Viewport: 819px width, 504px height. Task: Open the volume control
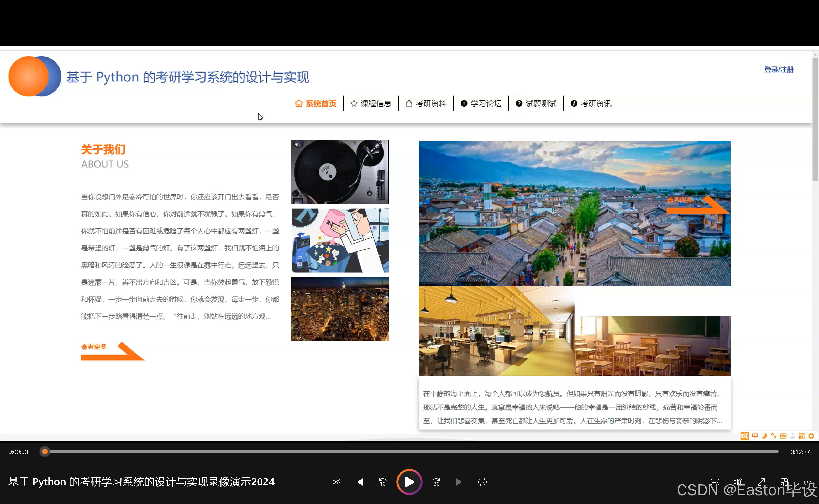point(738,482)
